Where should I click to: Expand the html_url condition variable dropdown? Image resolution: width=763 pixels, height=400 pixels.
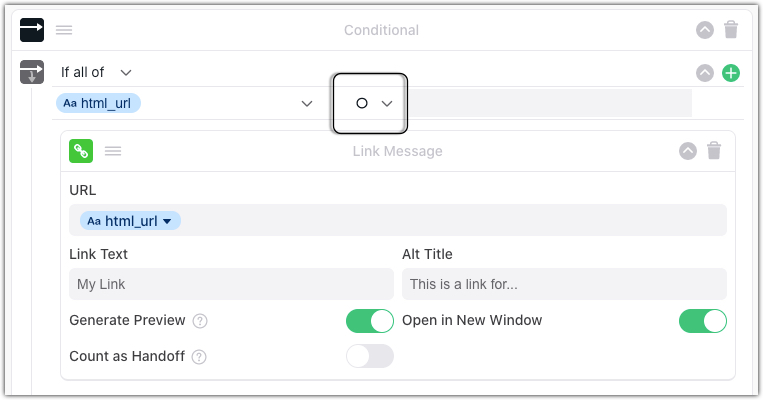[307, 103]
